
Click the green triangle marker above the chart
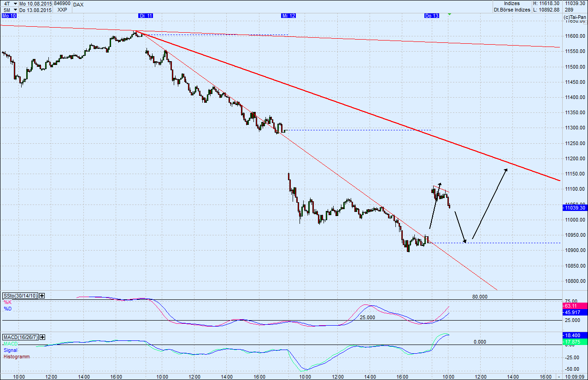coord(448,15)
